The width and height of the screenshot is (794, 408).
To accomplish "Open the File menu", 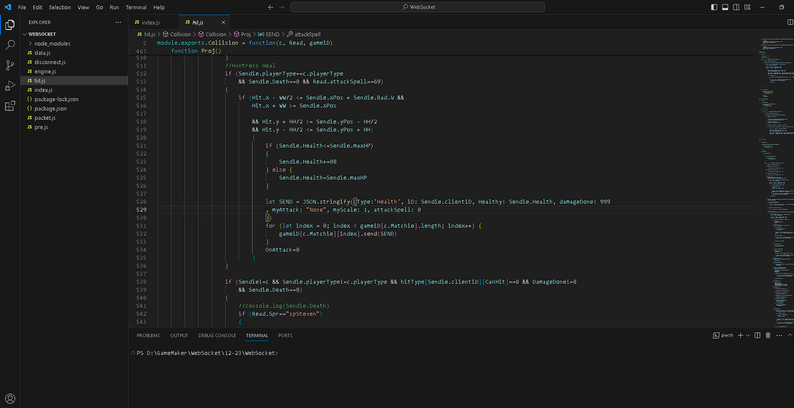I will tap(22, 8).
